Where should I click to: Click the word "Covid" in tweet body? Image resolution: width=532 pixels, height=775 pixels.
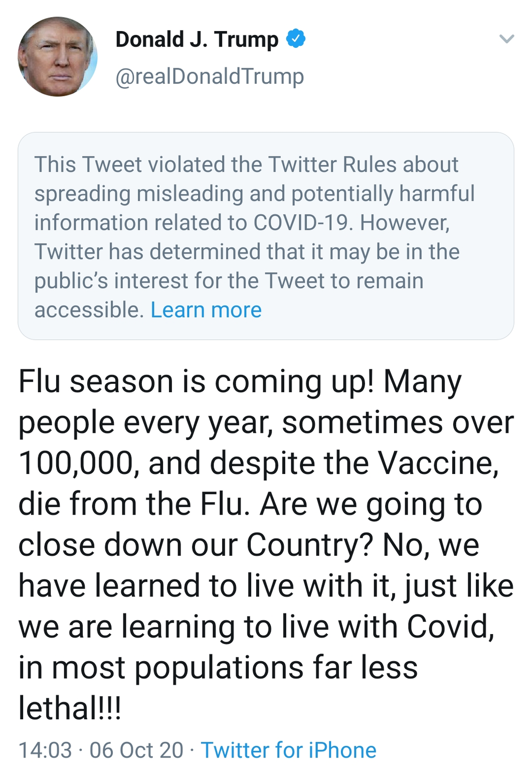point(449,627)
